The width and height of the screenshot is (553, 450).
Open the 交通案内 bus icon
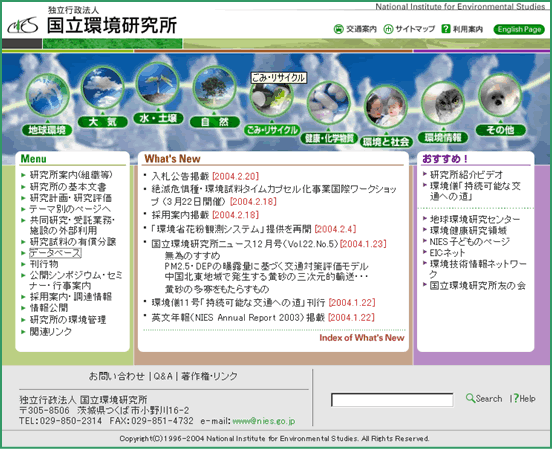click(x=339, y=29)
